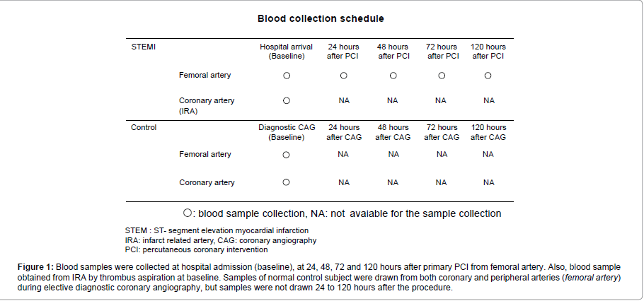Click the STEMI femoral artery 120-hour circle

click(x=488, y=76)
